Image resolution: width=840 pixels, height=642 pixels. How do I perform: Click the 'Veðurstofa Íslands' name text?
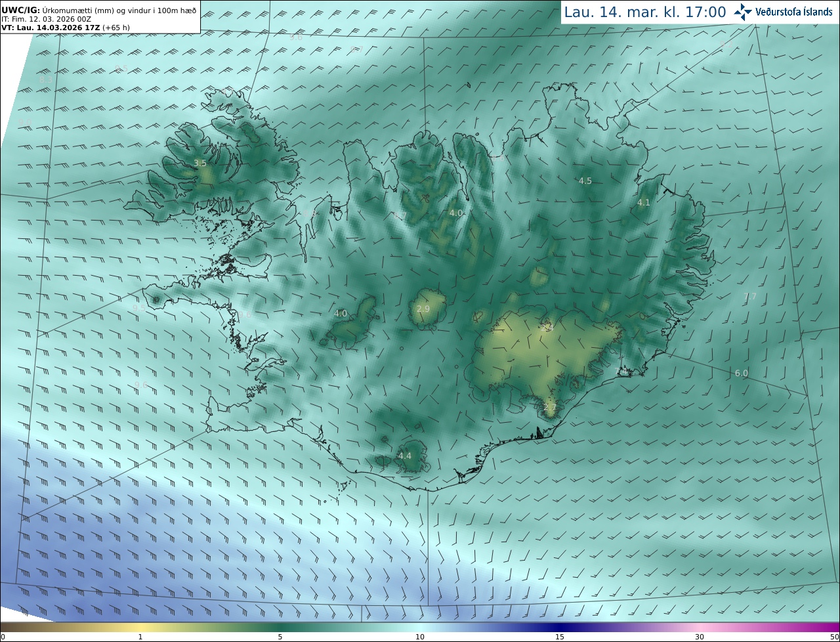pos(794,12)
